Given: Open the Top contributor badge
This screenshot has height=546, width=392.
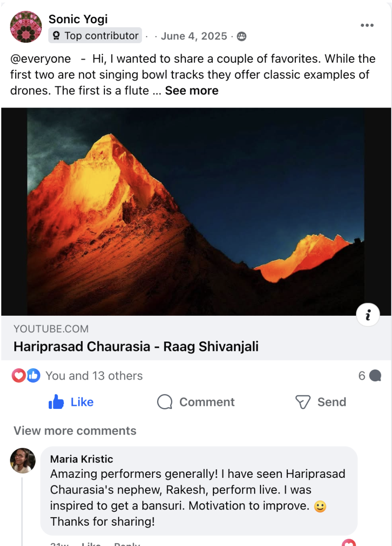Looking at the screenshot, I should click(95, 36).
